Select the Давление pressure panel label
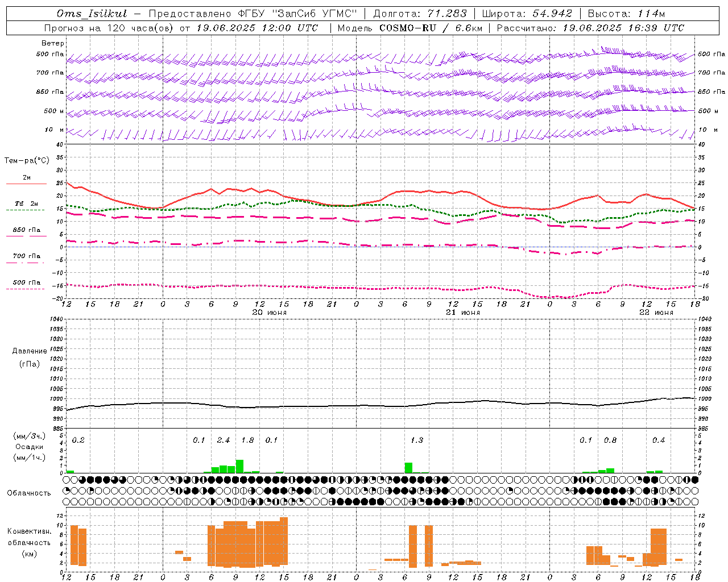Screen dimensions: 728x582 (x=29, y=351)
